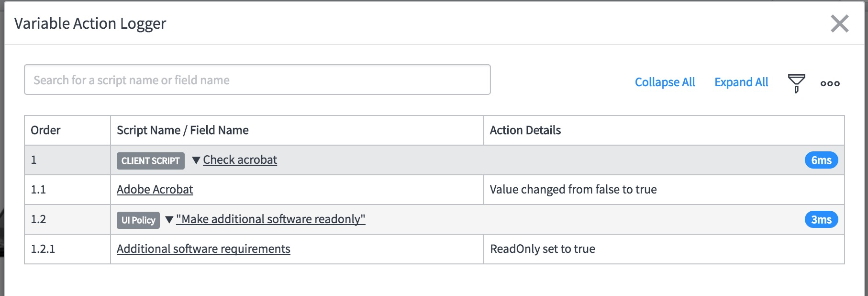Image resolution: width=868 pixels, height=296 pixels.
Task: Open Additional software requirements field link
Action: coord(203,249)
